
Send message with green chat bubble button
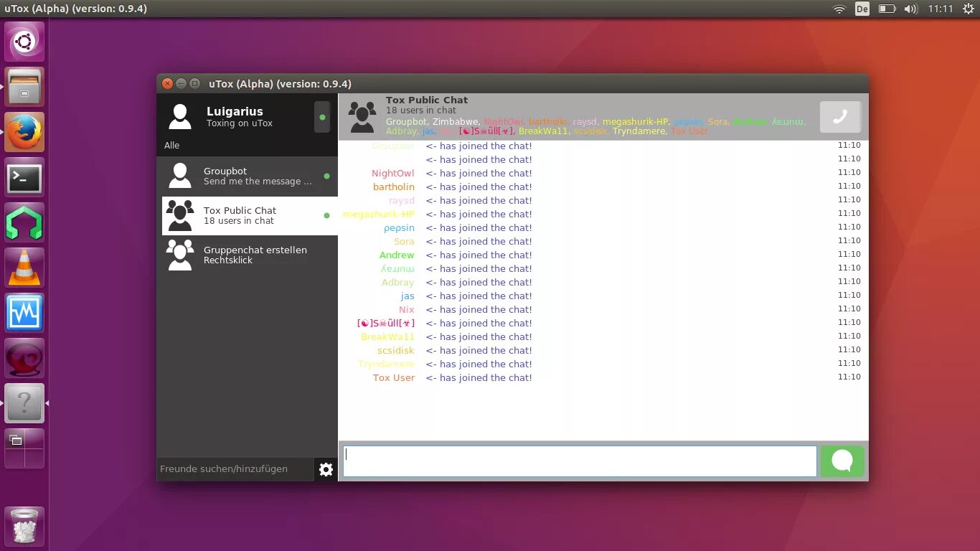coord(842,461)
